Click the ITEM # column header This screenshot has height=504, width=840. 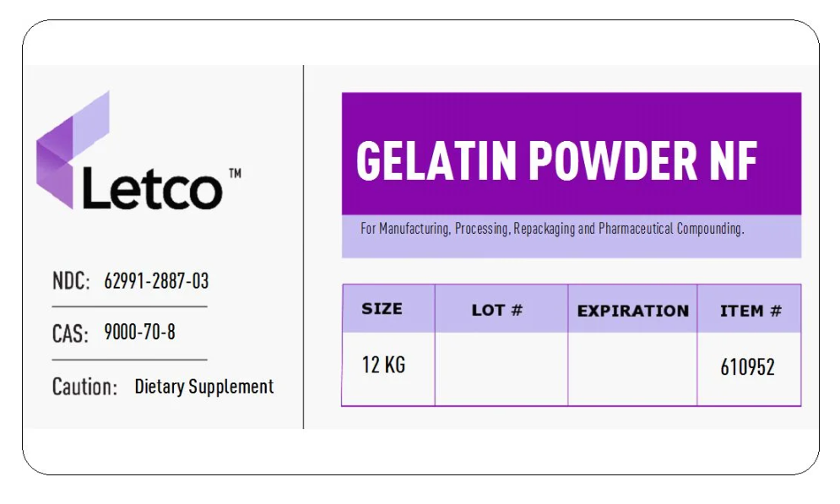click(x=751, y=311)
